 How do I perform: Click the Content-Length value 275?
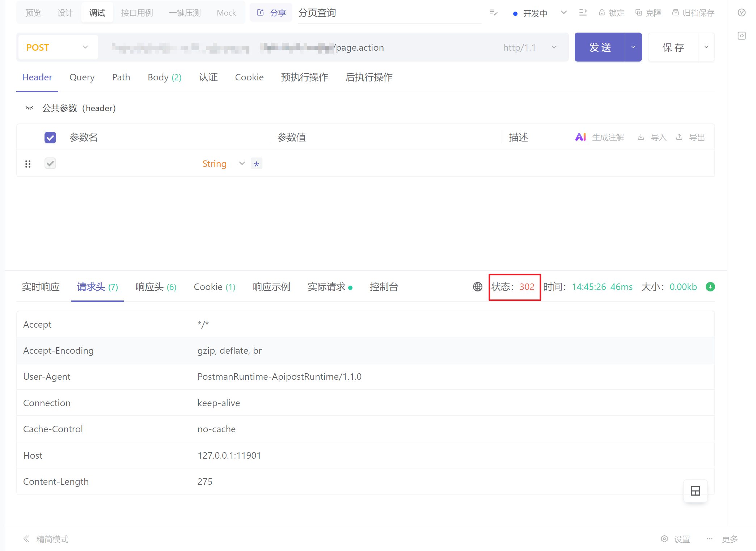click(205, 481)
